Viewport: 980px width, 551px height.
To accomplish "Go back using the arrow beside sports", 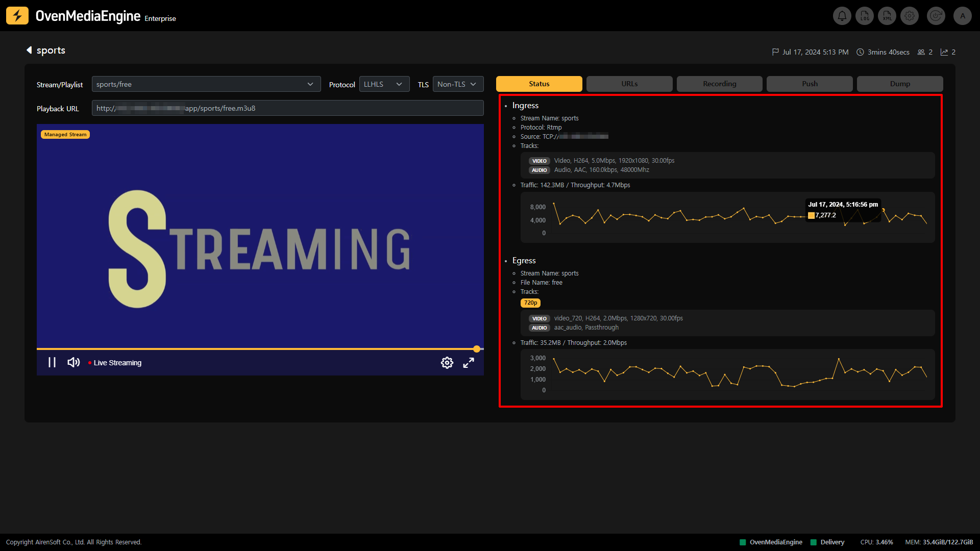I will tap(29, 50).
